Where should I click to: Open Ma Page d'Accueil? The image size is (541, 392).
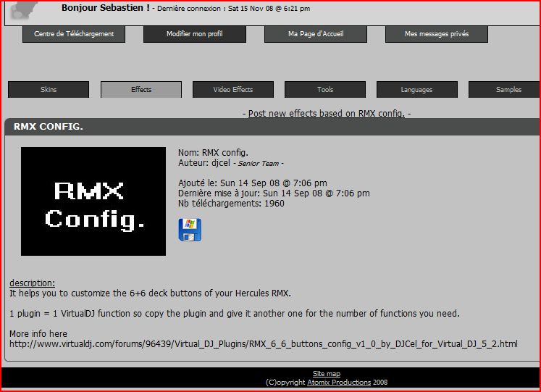[316, 34]
